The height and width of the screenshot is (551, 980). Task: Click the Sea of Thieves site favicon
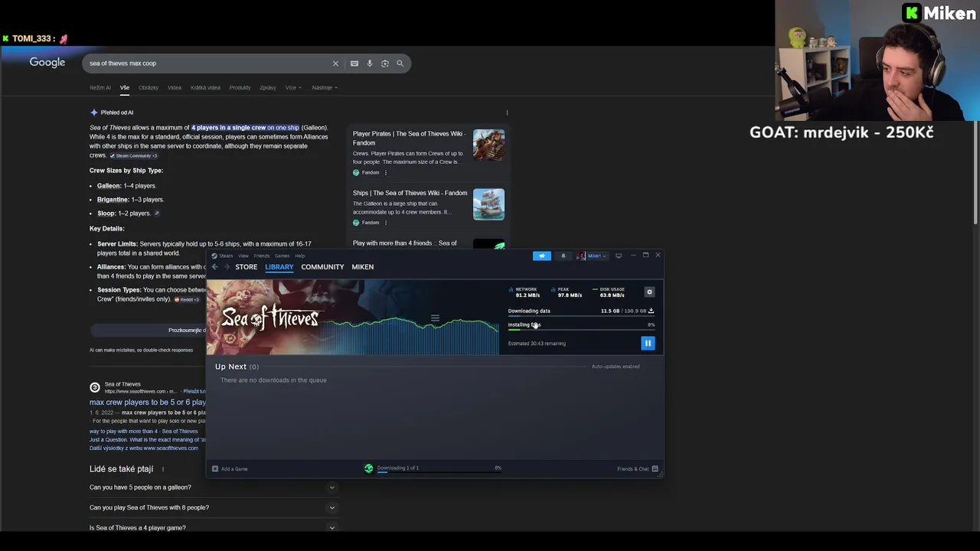pyautogui.click(x=95, y=387)
